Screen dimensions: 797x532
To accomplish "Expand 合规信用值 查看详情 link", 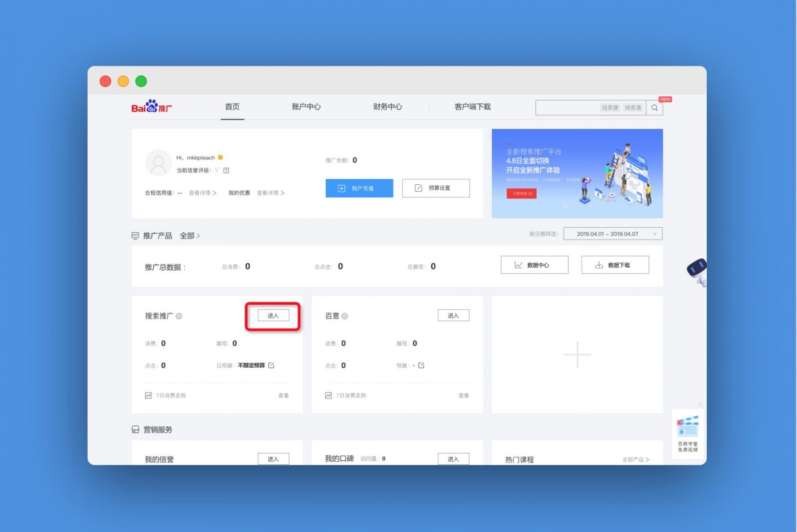I will coord(202,193).
